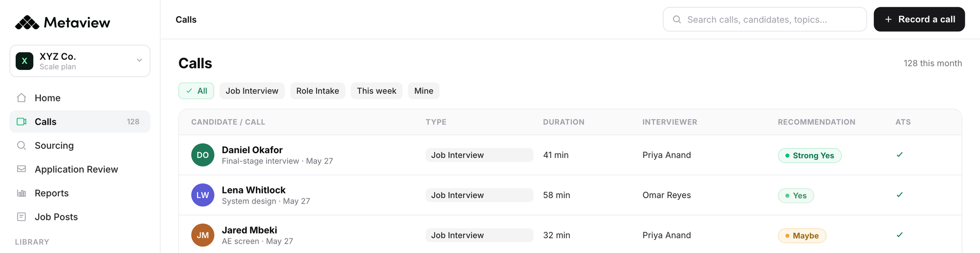The height and width of the screenshot is (253, 980).
Task: Click System design · May 27 subtitle
Action: [266, 201]
